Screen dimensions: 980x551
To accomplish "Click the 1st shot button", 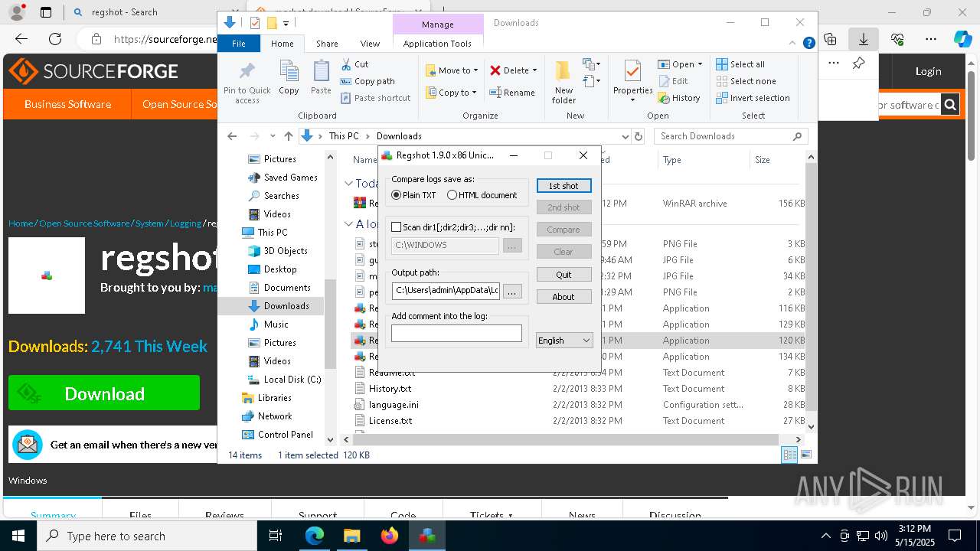I will (563, 186).
